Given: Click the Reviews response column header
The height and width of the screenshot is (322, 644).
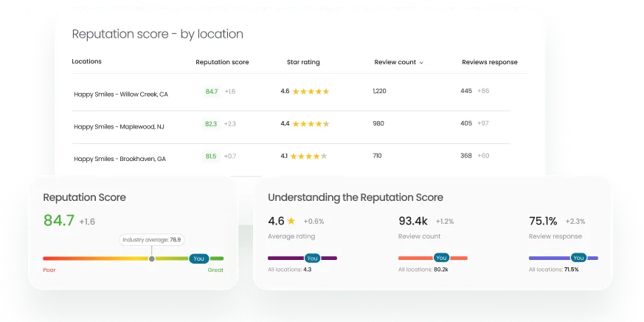Looking at the screenshot, I should 489,62.
